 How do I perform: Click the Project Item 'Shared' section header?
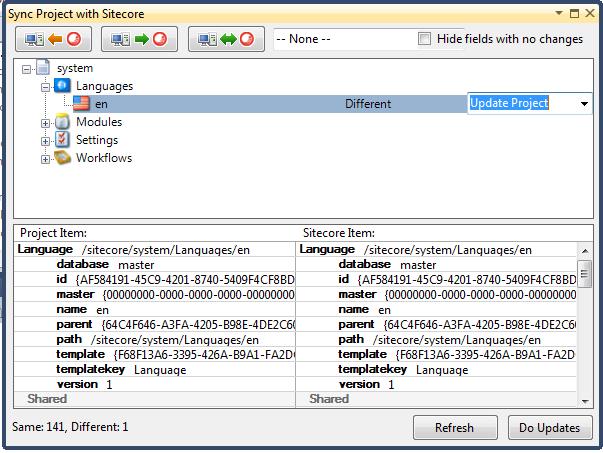[x=47, y=399]
